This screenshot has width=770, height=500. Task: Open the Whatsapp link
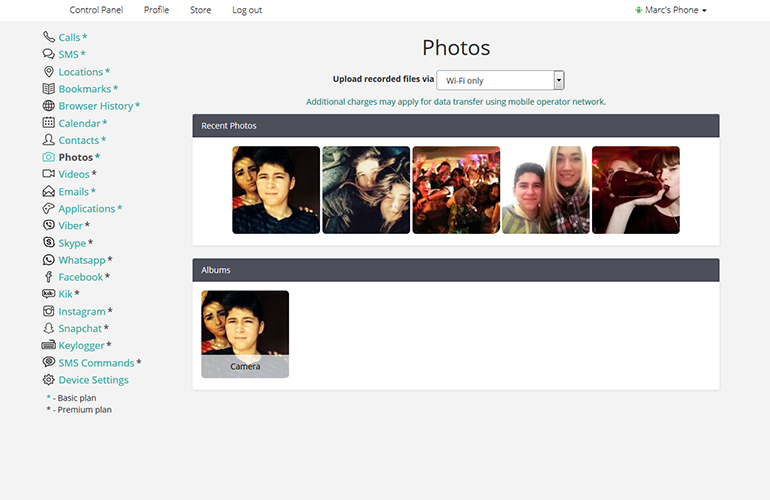(82, 260)
